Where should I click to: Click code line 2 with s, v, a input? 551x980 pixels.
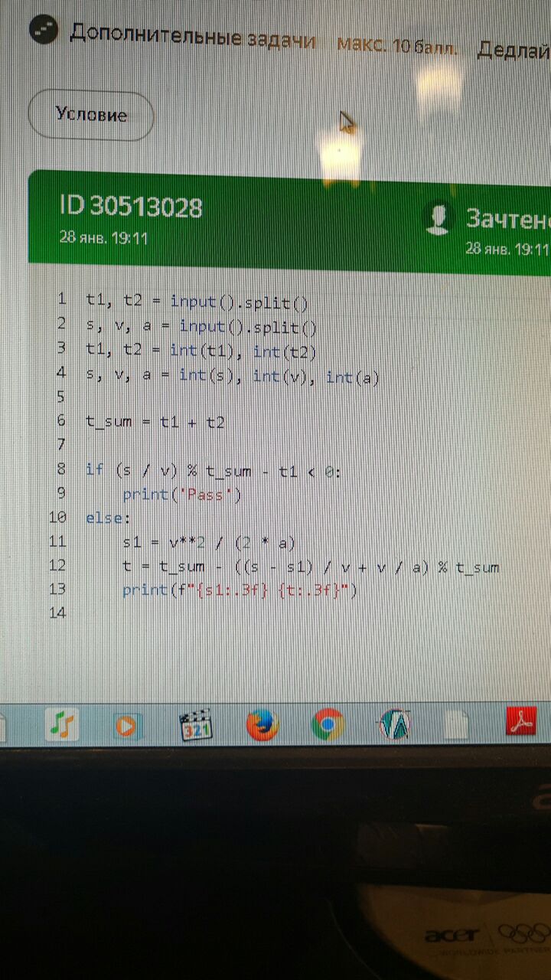tap(201, 326)
